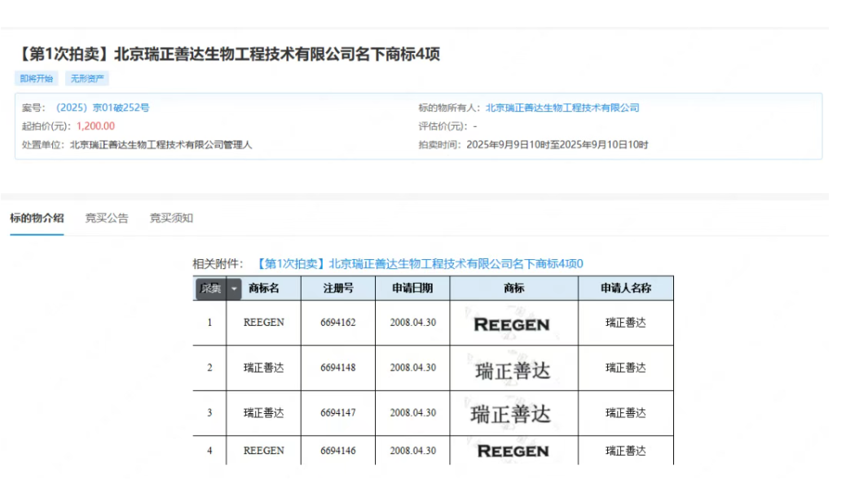Switch to the 竞买公告 tab
Screen dimensions: 868x489
[x=106, y=218]
